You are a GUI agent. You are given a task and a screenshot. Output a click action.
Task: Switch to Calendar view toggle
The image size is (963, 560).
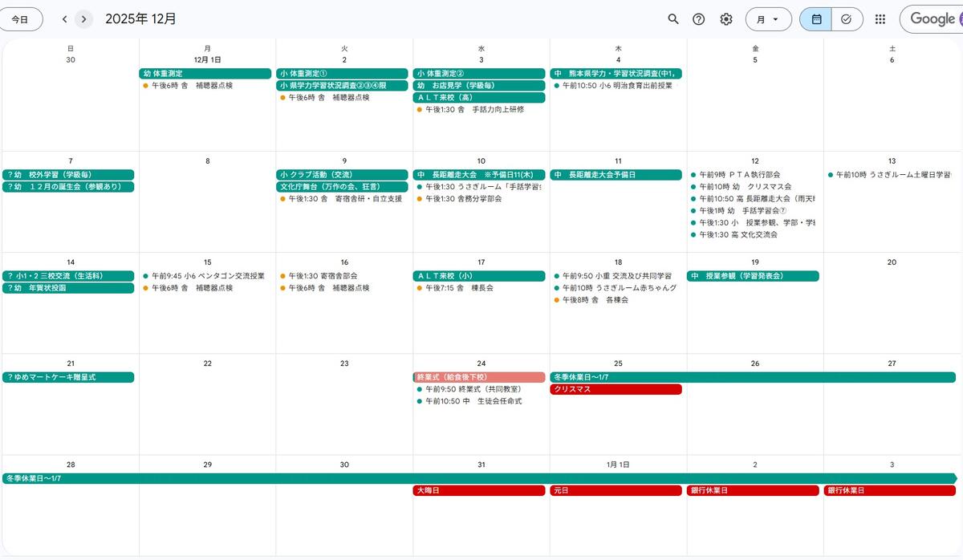click(x=816, y=19)
